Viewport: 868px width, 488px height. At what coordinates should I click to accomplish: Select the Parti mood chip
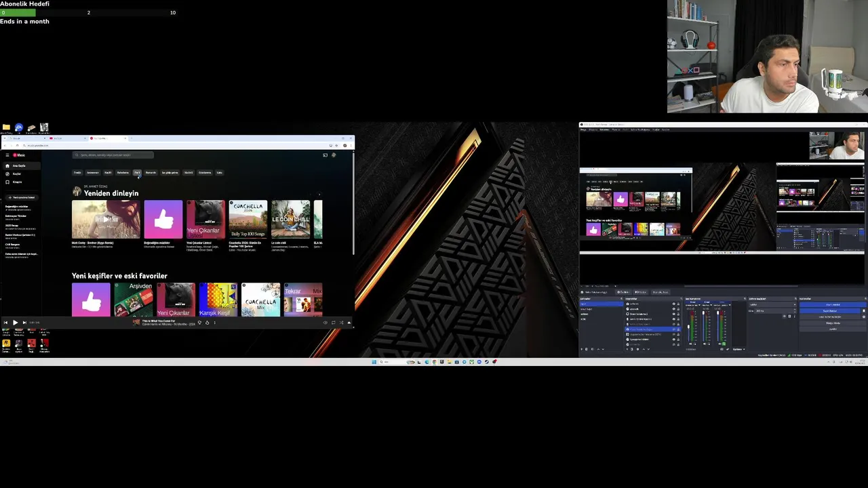click(137, 172)
